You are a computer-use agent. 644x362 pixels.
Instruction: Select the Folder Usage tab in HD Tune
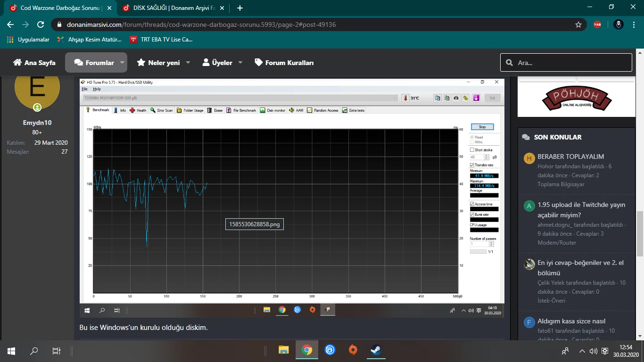coord(190,110)
